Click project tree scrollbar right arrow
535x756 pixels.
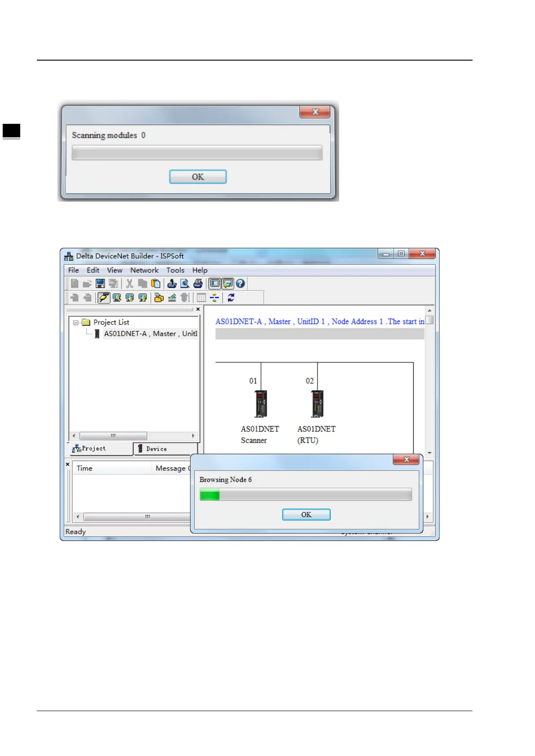point(193,436)
